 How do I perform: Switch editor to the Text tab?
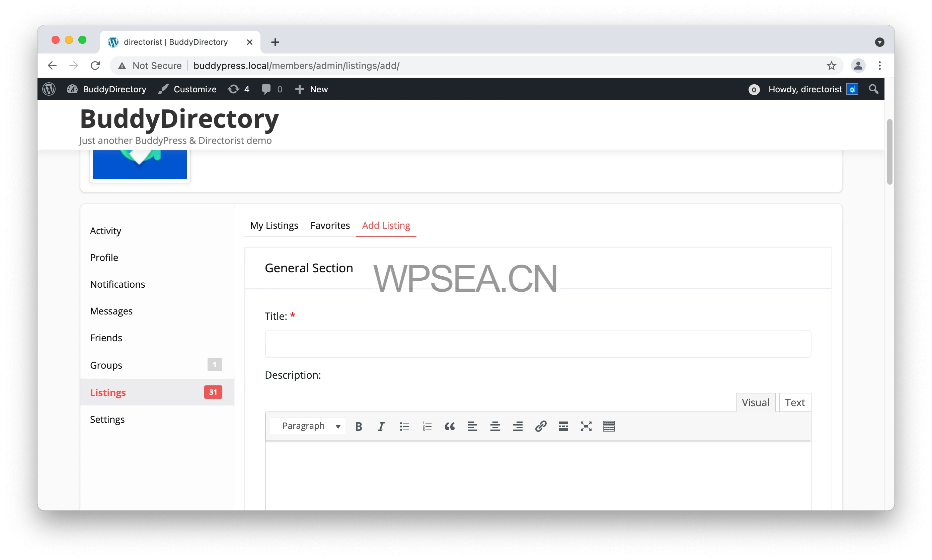(x=794, y=403)
